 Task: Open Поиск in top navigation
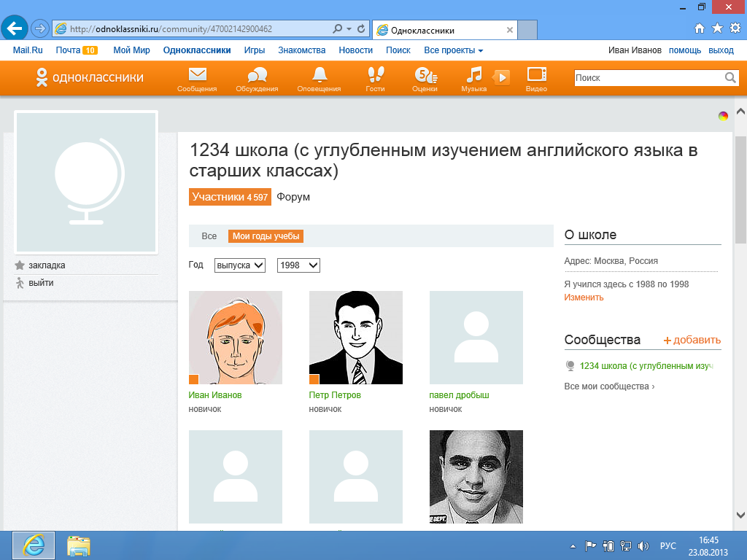[x=398, y=50]
